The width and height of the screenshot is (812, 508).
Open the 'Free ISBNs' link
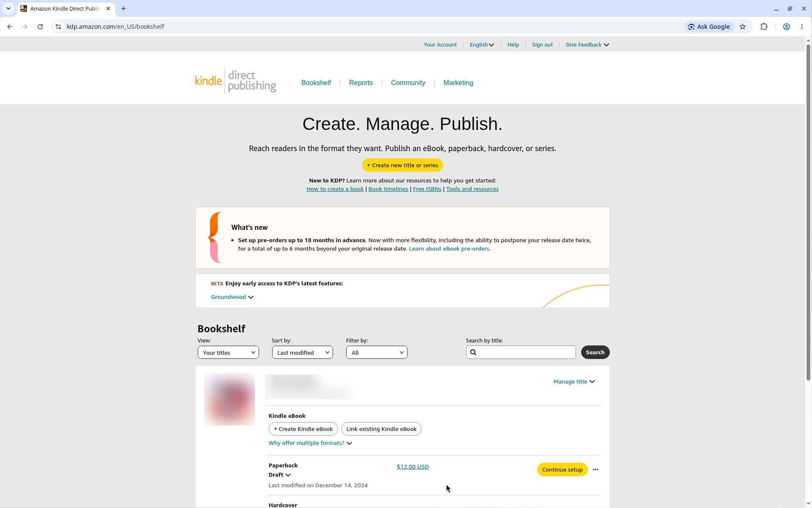click(x=427, y=189)
